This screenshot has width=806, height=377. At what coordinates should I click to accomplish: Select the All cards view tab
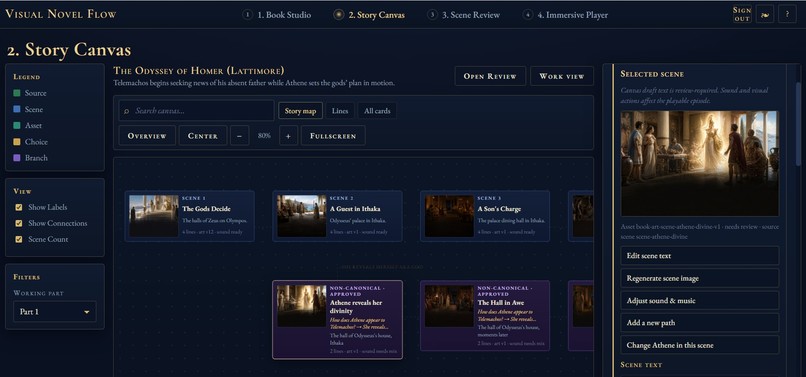click(377, 111)
